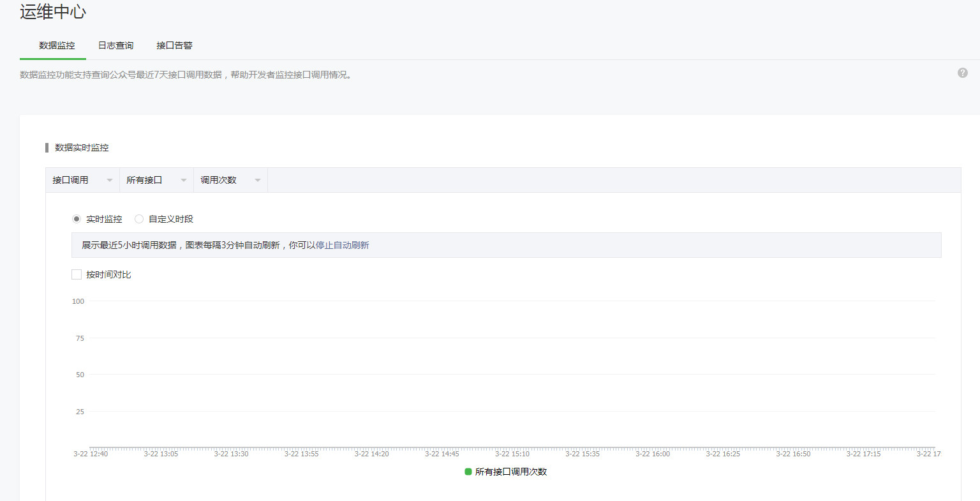Viewport: 980px width, 501px height.
Task: Click the 3-22 12:40 time axis label
Action: click(91, 454)
